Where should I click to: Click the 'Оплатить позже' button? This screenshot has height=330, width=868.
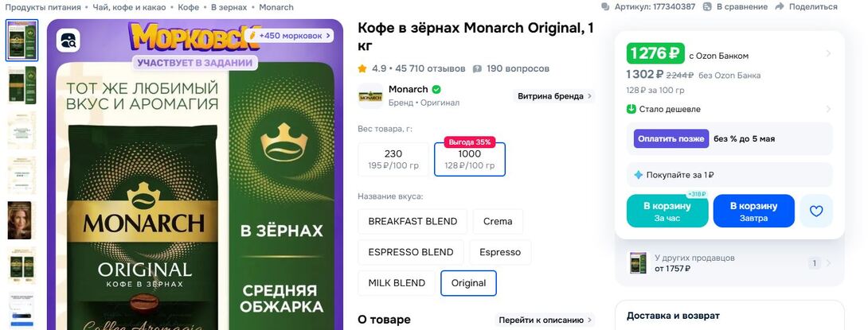[671, 138]
